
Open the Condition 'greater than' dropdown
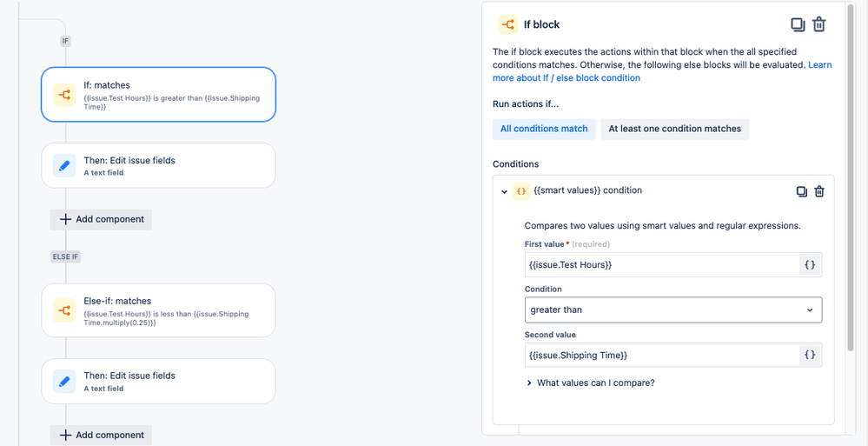pos(673,310)
